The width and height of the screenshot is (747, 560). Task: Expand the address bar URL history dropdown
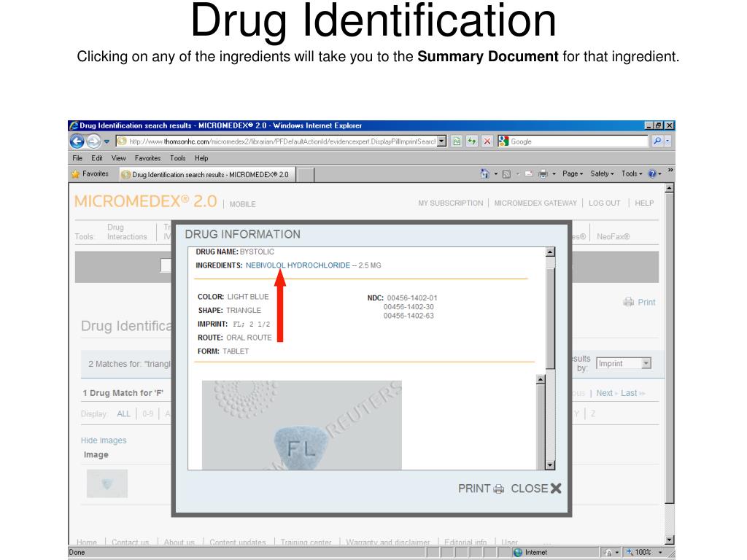click(441, 141)
